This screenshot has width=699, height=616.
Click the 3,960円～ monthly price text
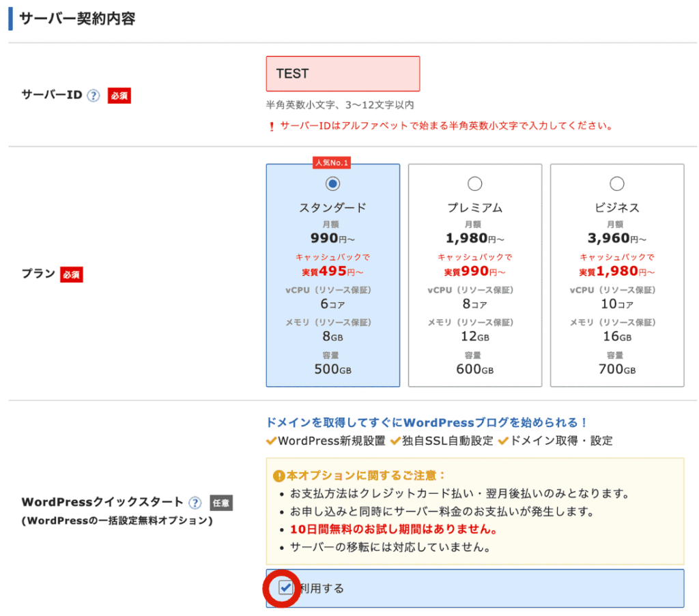coord(617,238)
